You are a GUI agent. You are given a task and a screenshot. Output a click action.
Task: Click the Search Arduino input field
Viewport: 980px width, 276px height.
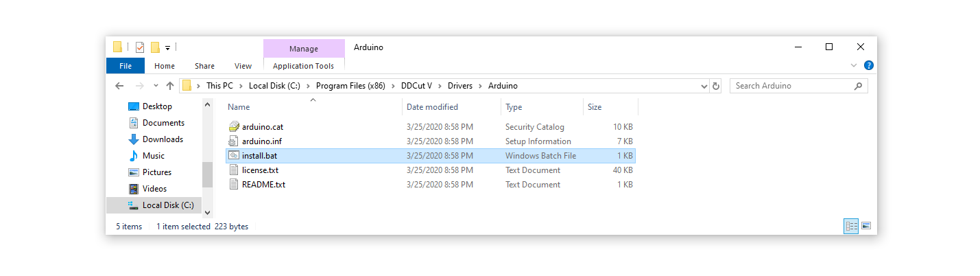(792, 86)
